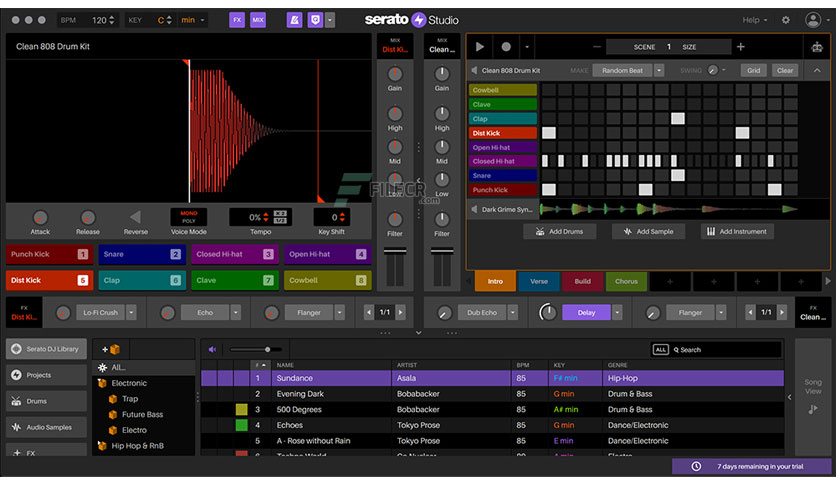This screenshot has height=484, width=836.
Task: Toggle the active Snare step in sequencer
Action: pyautogui.click(x=678, y=175)
